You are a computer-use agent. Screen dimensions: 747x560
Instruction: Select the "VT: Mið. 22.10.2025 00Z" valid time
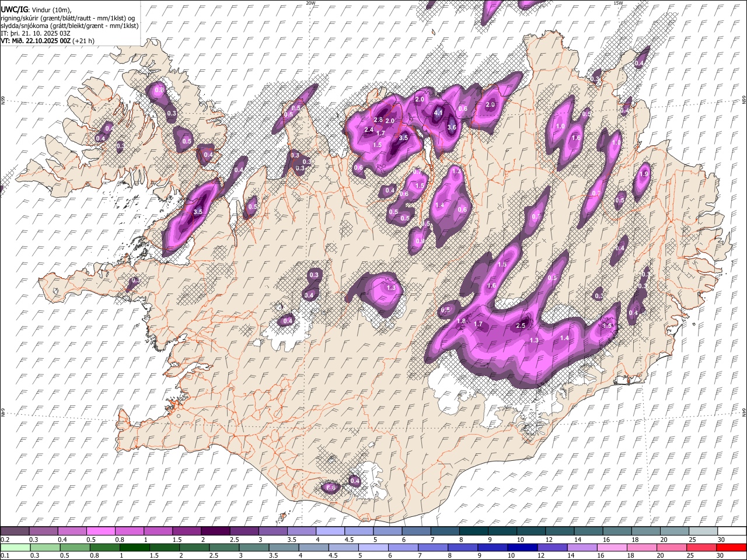pos(36,41)
